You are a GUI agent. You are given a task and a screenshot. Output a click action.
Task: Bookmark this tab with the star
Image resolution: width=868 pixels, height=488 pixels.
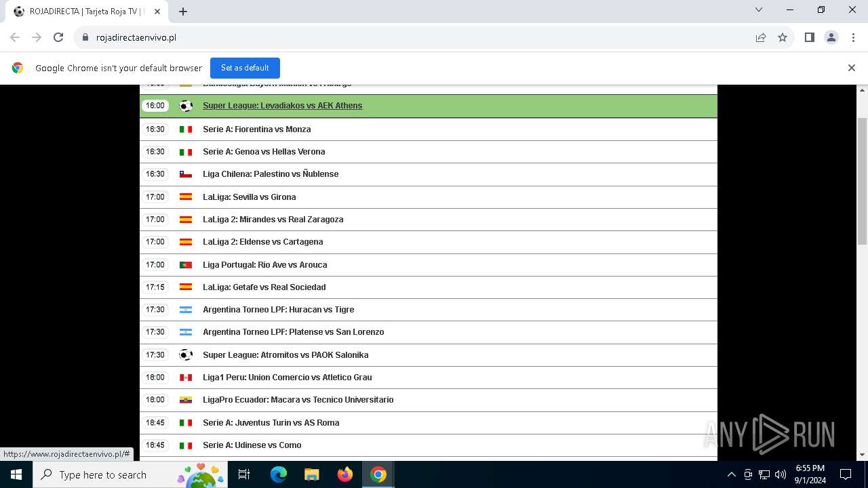[783, 37]
